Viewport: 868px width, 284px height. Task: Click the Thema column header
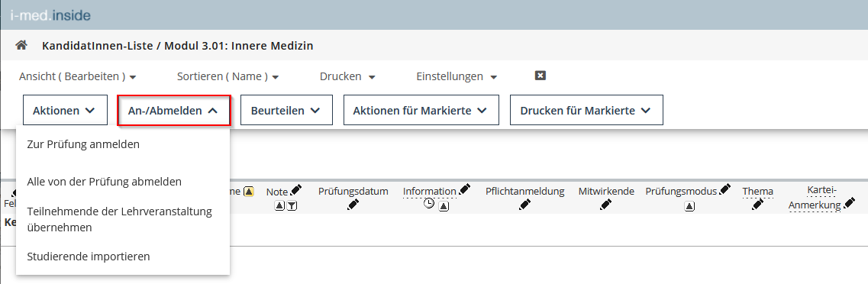click(758, 192)
